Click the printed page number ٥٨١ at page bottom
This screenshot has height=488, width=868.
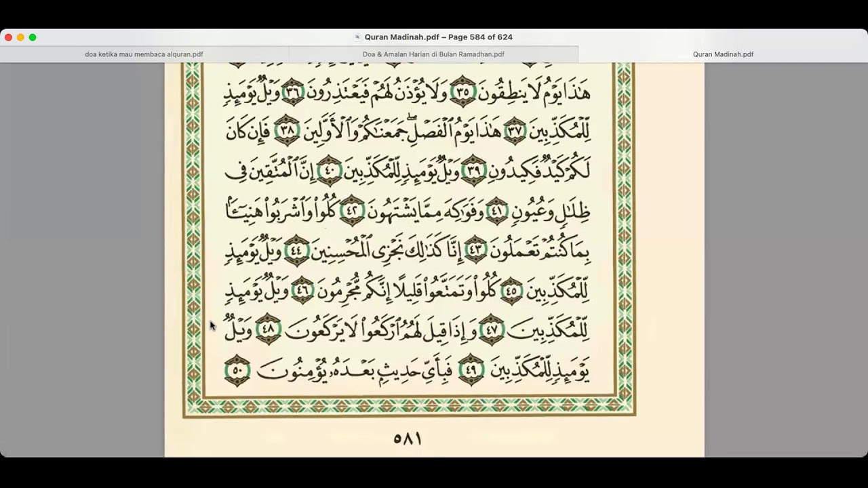tap(408, 439)
